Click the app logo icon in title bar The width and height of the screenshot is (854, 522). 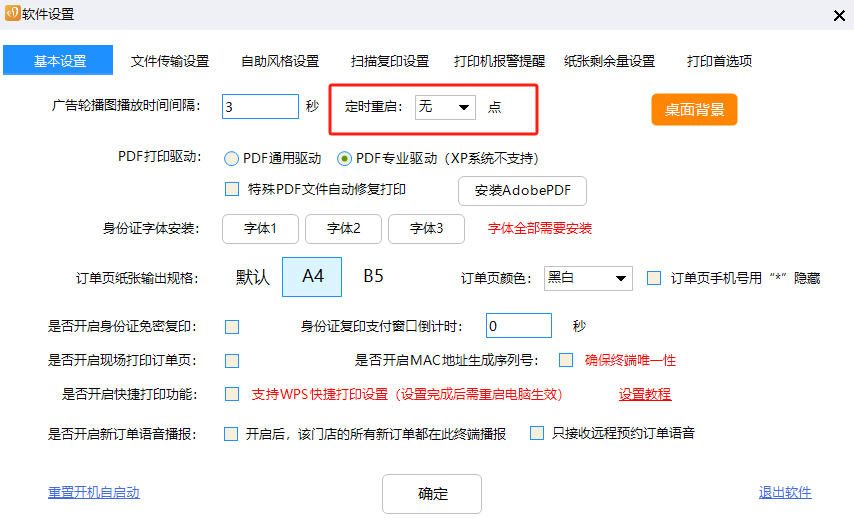click(x=12, y=14)
